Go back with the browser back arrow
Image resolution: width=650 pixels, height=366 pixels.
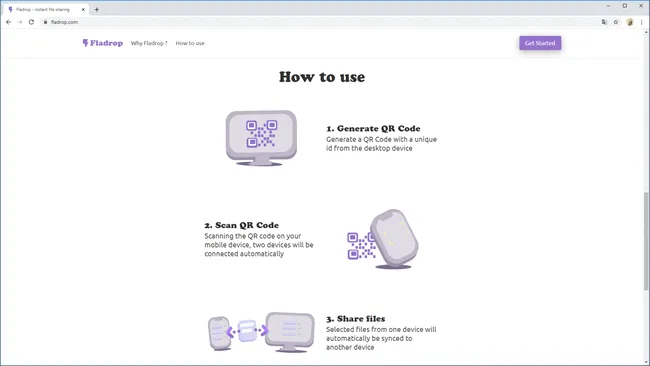coord(8,22)
